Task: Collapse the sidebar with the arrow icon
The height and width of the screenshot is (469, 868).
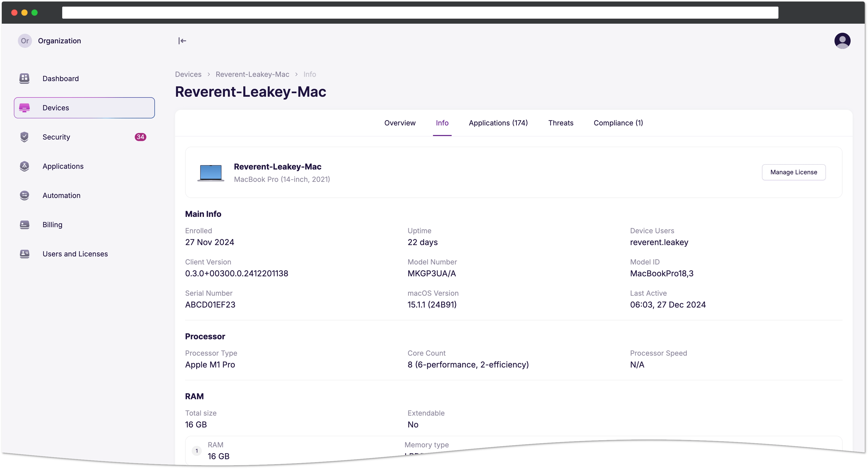Action: pos(182,41)
